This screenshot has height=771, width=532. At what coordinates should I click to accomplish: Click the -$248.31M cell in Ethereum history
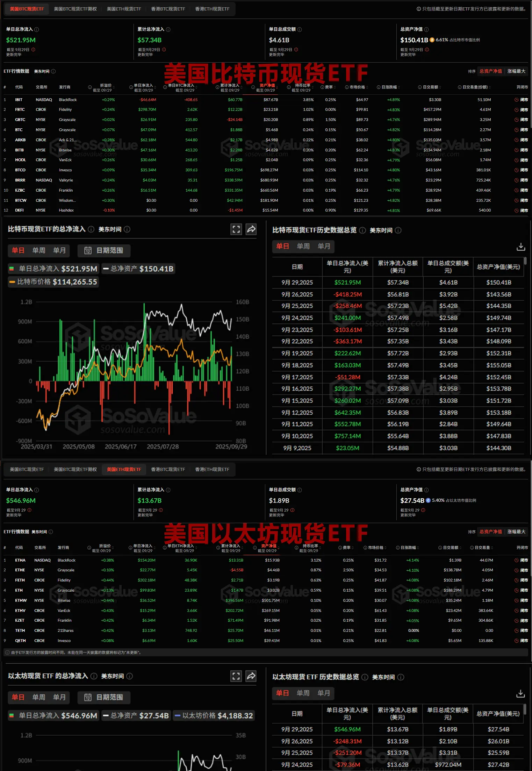click(x=347, y=741)
